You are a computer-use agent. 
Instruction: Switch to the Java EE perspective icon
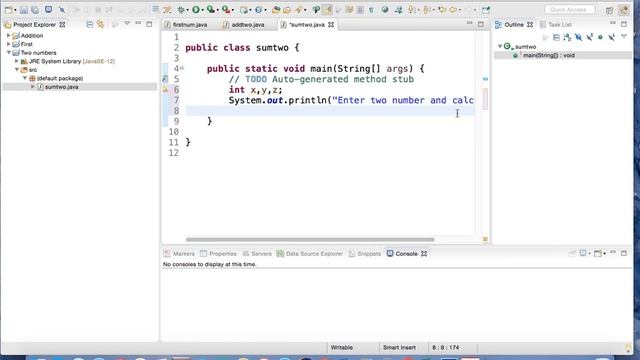point(623,10)
